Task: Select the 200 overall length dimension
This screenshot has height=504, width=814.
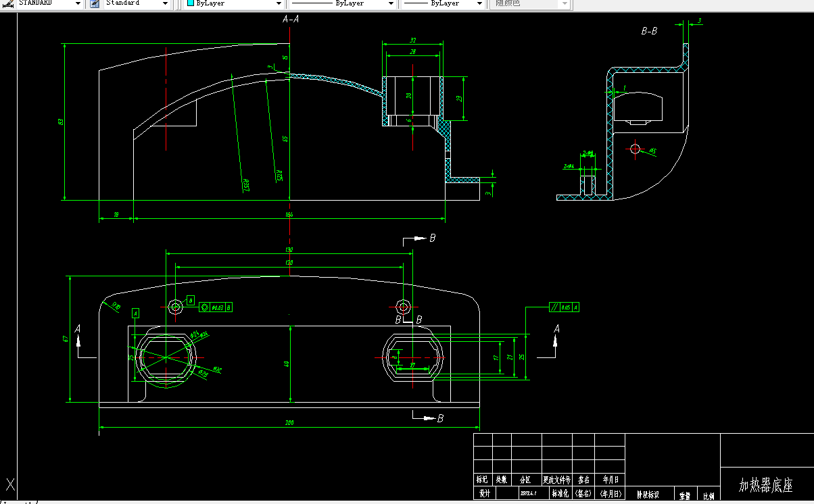Action: (289, 423)
